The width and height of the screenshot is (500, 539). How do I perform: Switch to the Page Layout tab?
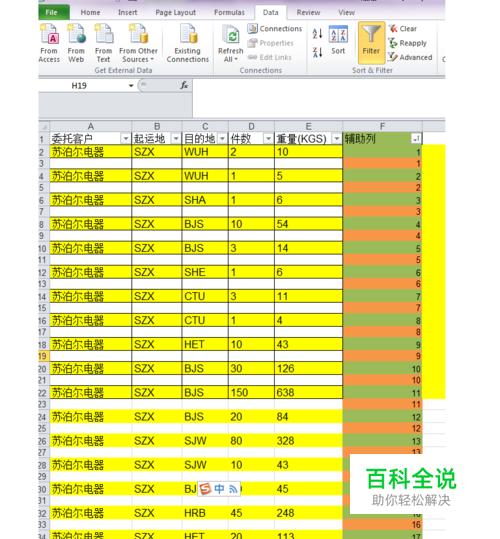tap(176, 12)
